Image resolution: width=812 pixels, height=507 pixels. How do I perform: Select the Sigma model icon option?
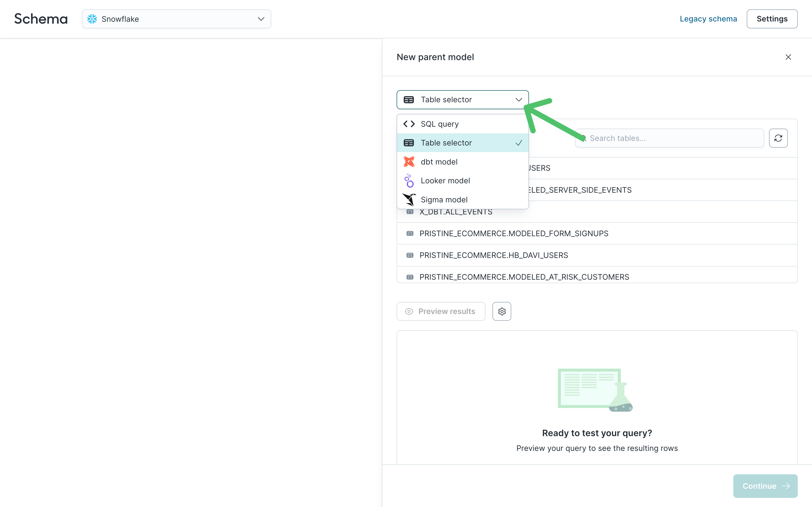(409, 199)
